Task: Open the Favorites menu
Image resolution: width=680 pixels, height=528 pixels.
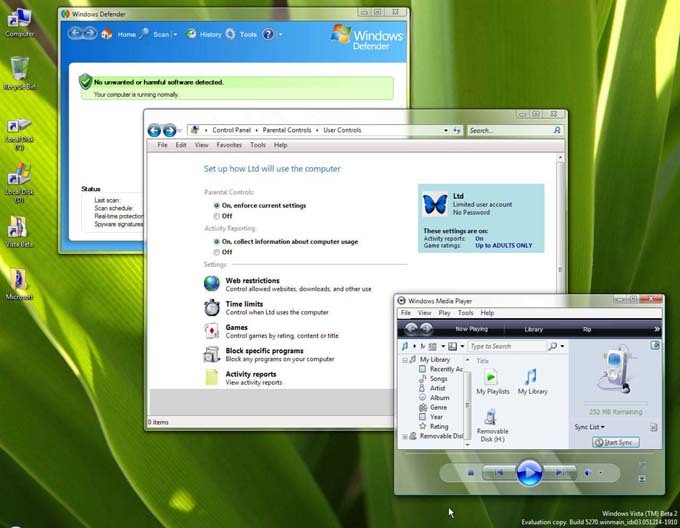Action: pos(229,145)
